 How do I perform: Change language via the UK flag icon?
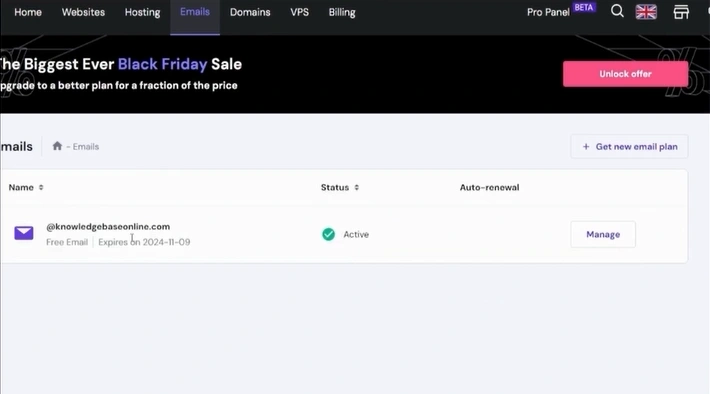(x=646, y=12)
